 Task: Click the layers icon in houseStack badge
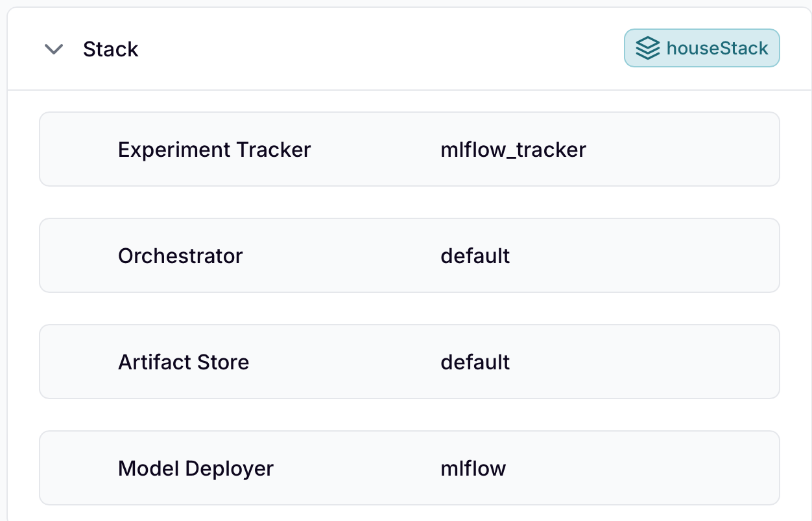pos(647,48)
